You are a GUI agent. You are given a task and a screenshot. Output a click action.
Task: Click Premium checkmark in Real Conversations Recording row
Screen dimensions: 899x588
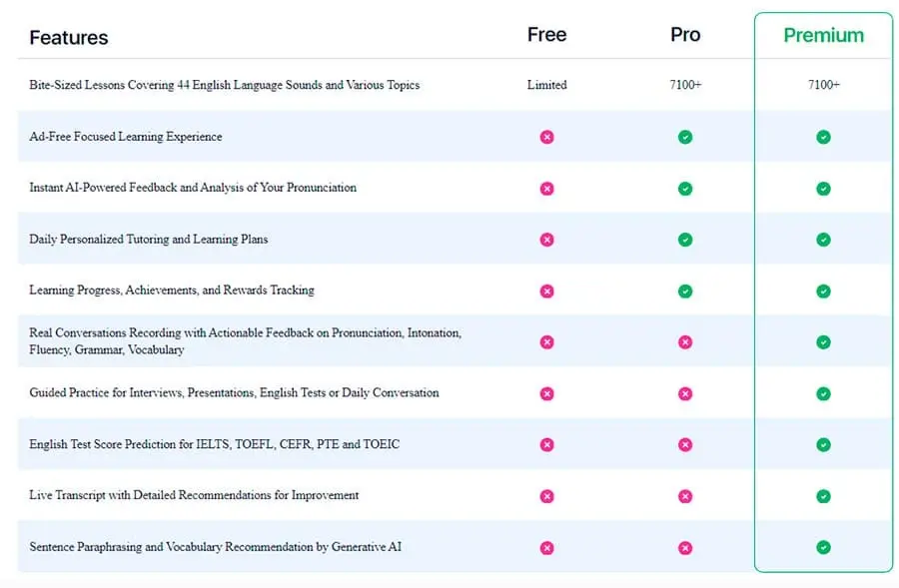823,342
